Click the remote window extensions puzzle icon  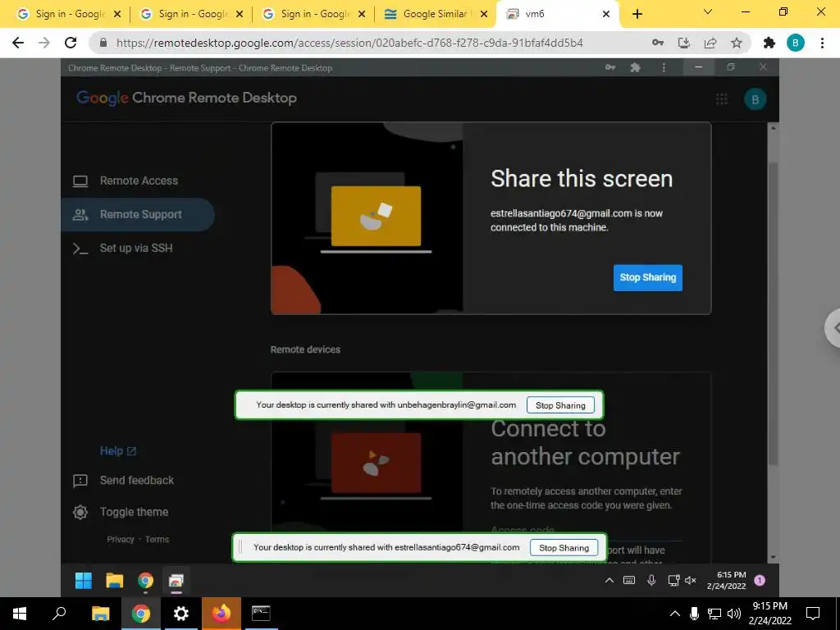pos(636,67)
